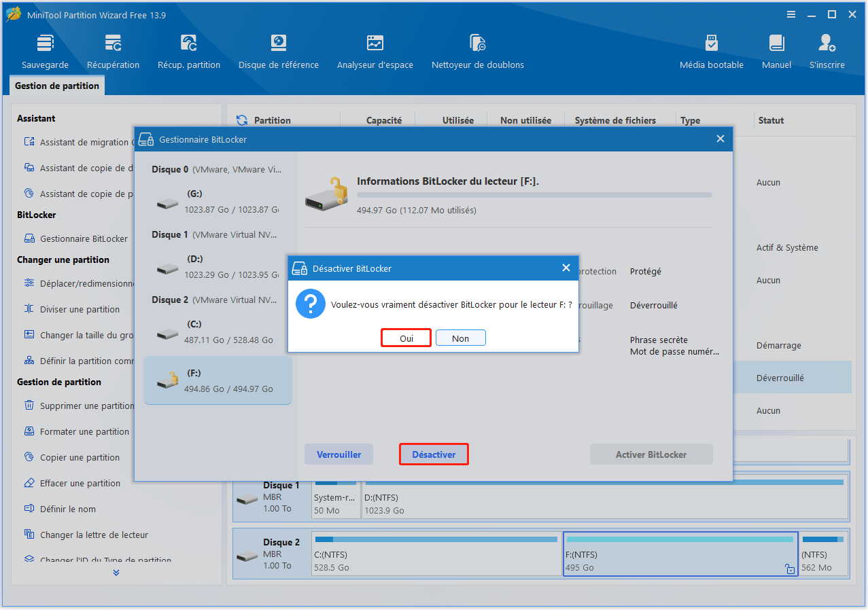Click Disque 2 MBR disk label

point(272,554)
